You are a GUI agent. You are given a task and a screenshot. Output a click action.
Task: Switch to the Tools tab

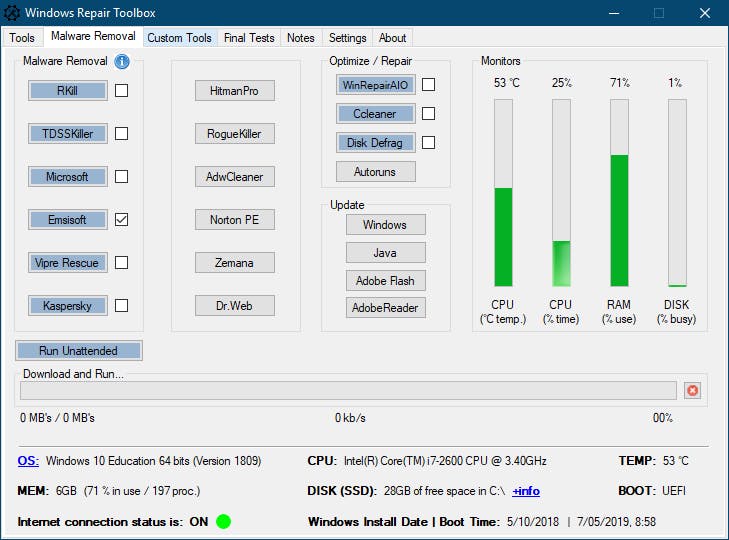coord(22,38)
